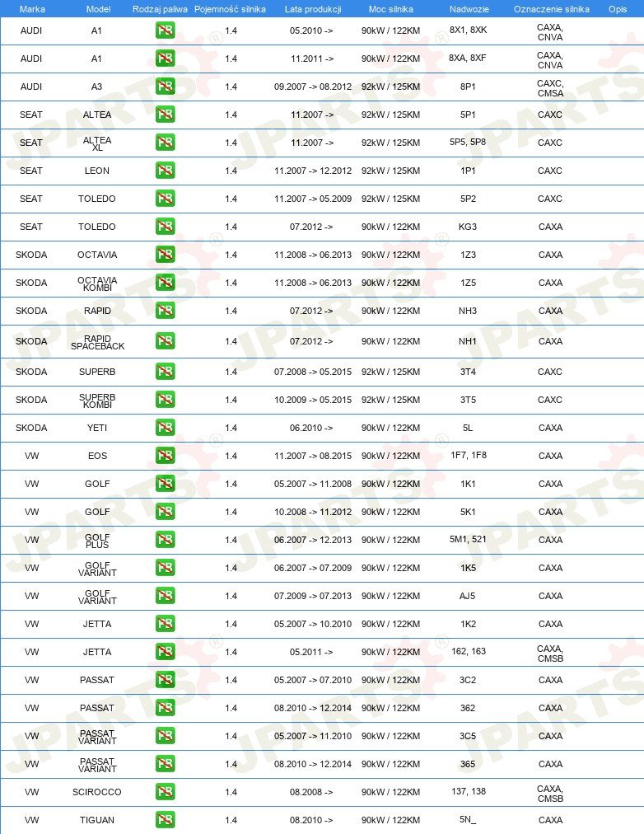
Task: Click the fuel icon in the AUDI A3 row
Action: [166, 87]
